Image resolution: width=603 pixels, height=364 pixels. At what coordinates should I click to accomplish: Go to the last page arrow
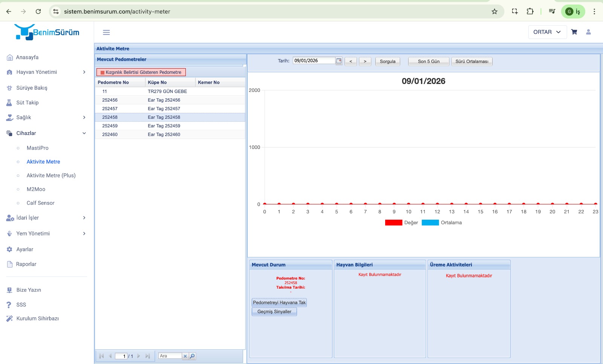click(147, 356)
